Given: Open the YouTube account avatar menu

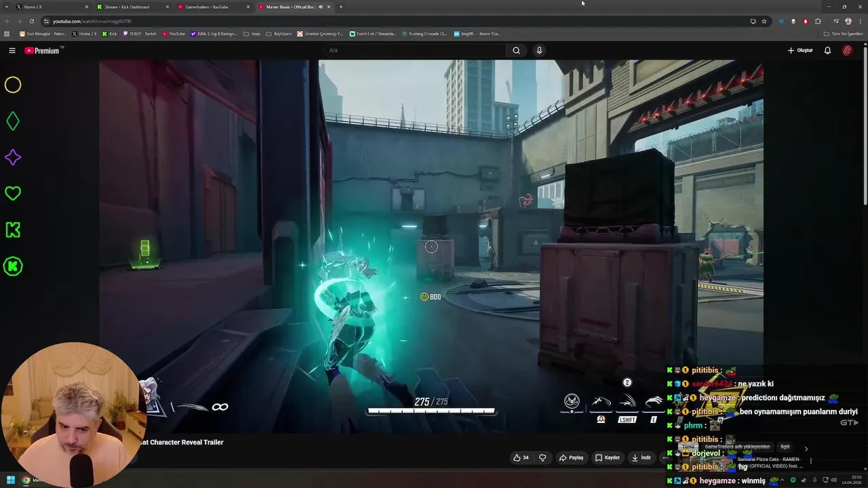Looking at the screenshot, I should click(848, 50).
